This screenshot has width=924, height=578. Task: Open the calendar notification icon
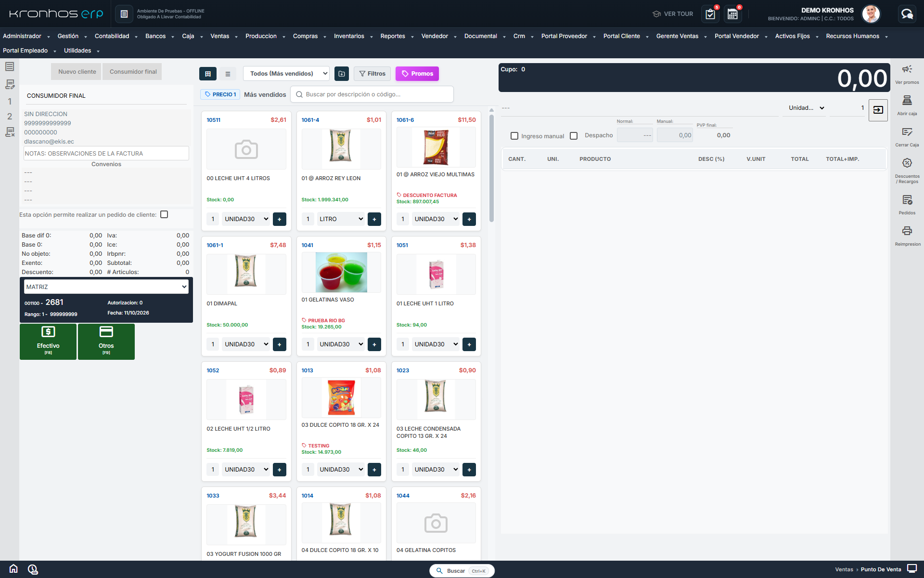(x=732, y=14)
